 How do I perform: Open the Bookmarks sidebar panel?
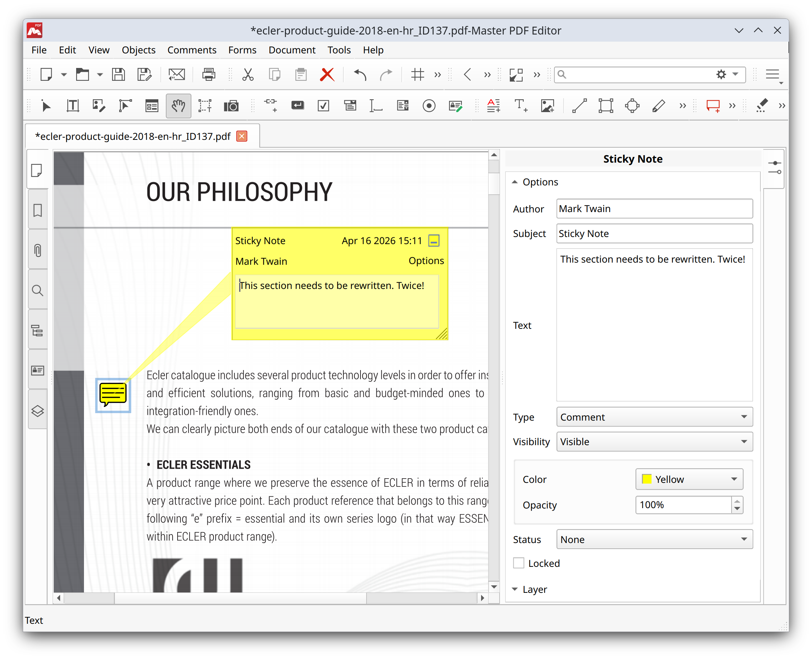click(37, 209)
